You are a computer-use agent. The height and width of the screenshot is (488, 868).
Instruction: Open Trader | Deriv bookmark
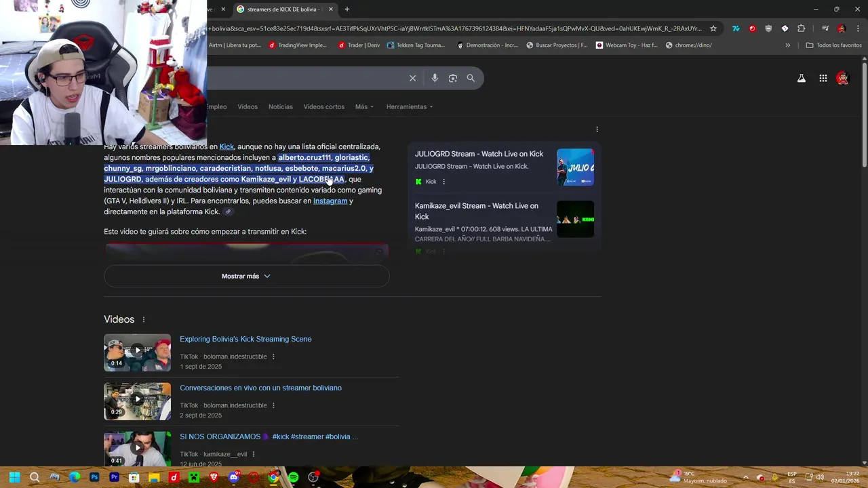coord(359,45)
